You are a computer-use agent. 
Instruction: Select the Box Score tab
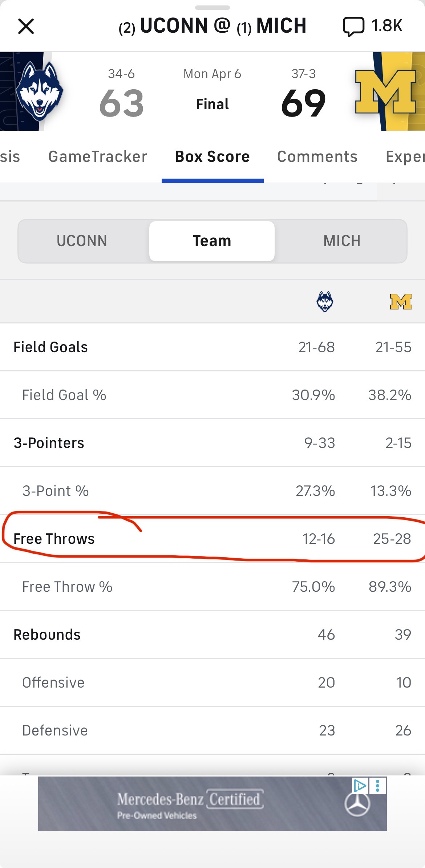coord(212,157)
